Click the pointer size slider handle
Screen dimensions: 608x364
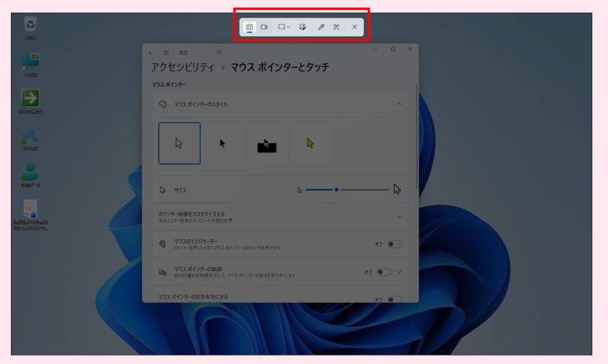click(x=336, y=190)
